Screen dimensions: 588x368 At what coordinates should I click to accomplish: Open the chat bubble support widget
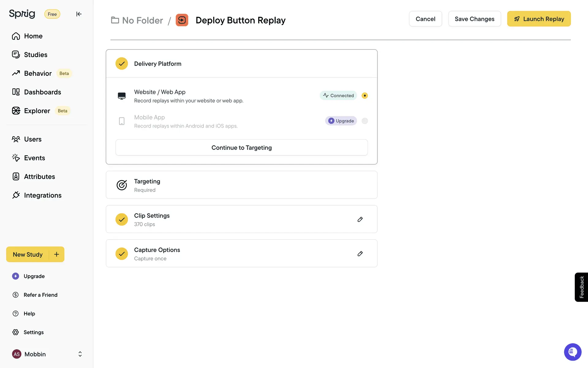[x=572, y=352]
